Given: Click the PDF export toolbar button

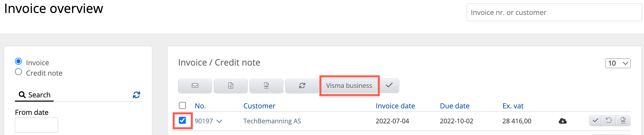Looking at the screenshot, I should pyautogui.click(x=266, y=86).
